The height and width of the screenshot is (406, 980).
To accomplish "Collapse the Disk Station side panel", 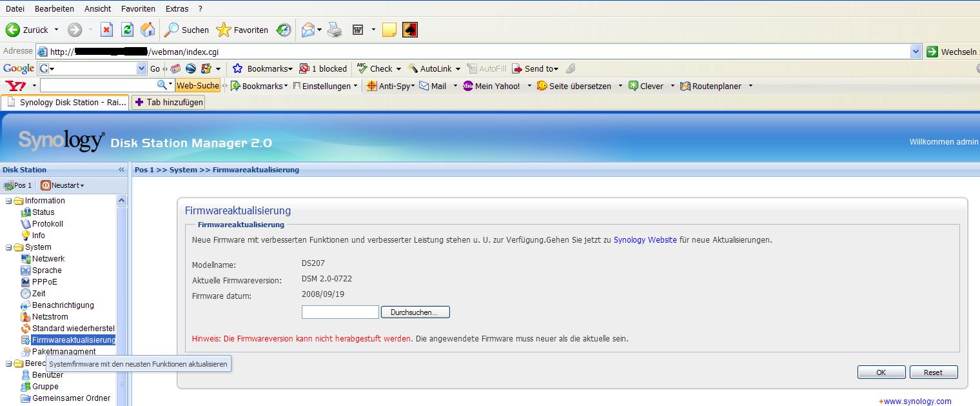I will [121, 170].
